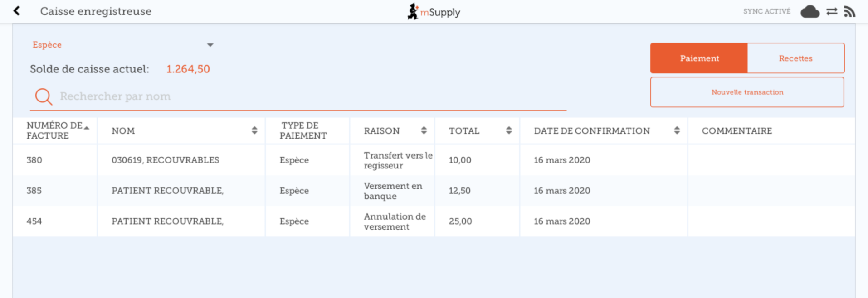Screen dimensions: 868x298
Task: Sort by the Total column
Action: tap(509, 130)
